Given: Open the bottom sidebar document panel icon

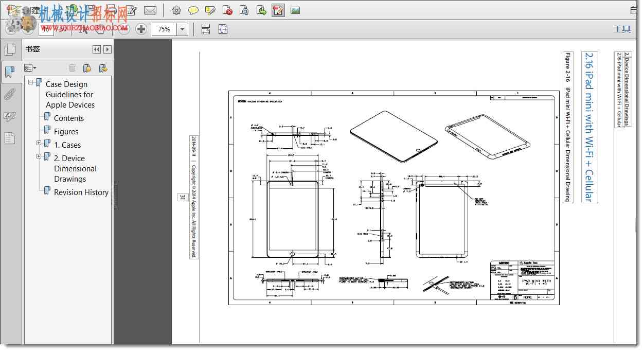Looking at the screenshot, I should pyautogui.click(x=10, y=138).
